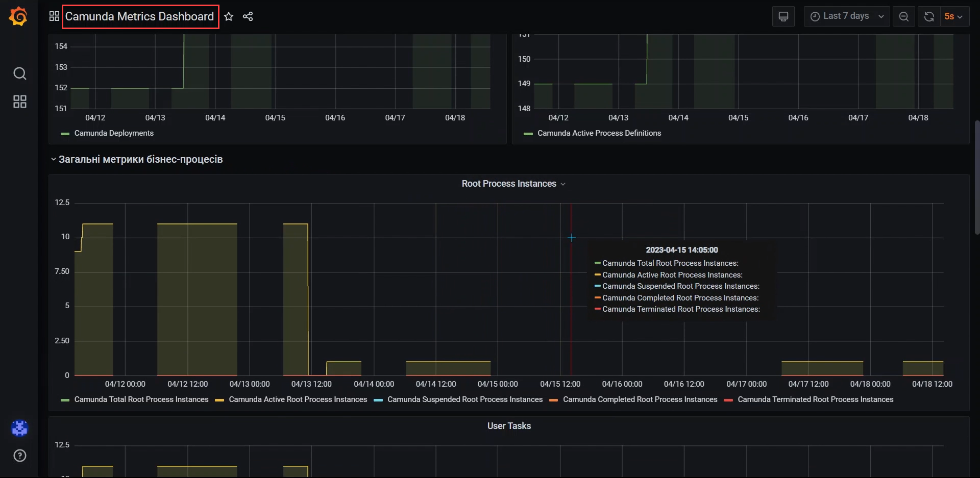
Task: Click the Camunda Metrics Dashboard title
Action: pos(139,16)
